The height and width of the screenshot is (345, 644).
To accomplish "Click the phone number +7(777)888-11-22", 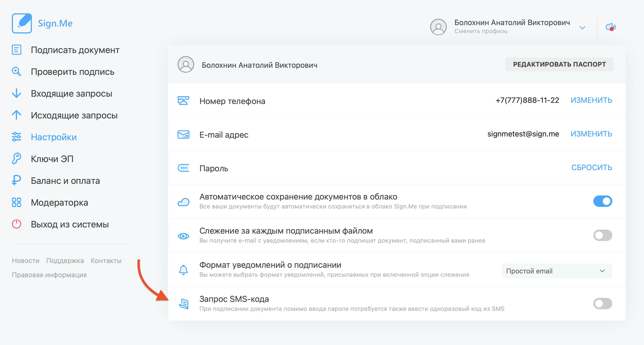I will tap(527, 100).
